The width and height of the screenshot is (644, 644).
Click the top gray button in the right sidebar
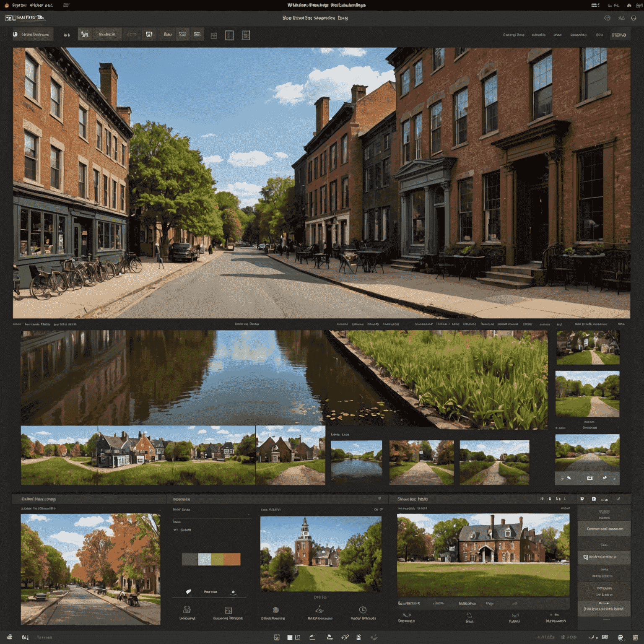[604, 529]
